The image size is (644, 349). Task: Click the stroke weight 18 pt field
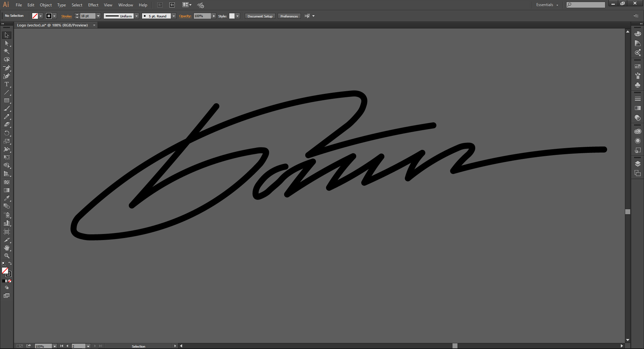[88, 16]
